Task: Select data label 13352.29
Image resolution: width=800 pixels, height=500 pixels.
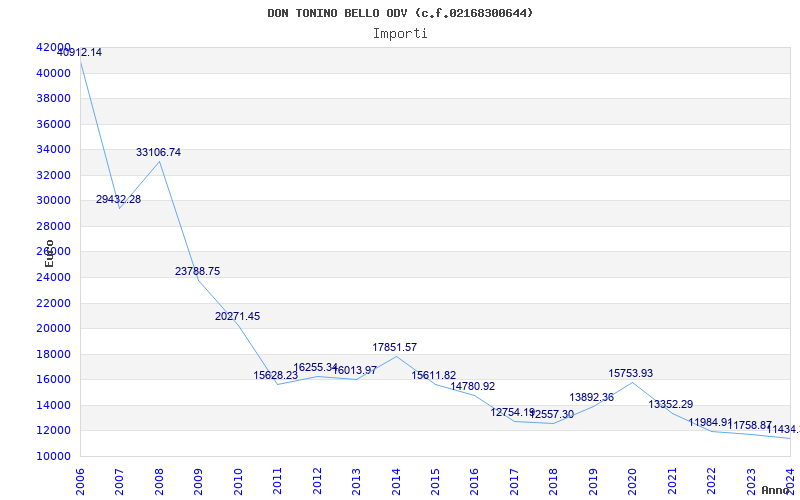Action: coord(670,405)
